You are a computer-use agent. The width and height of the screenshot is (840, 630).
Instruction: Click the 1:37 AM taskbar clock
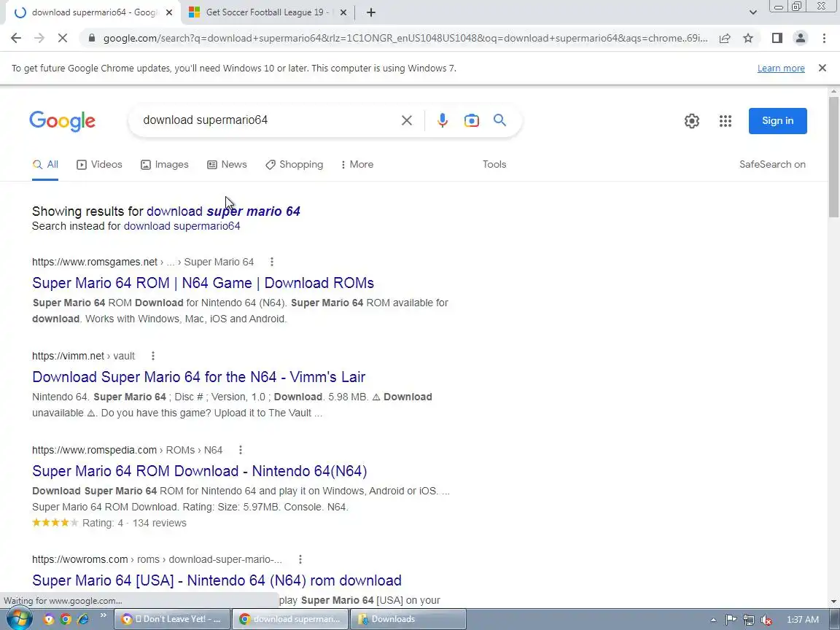pos(802,619)
